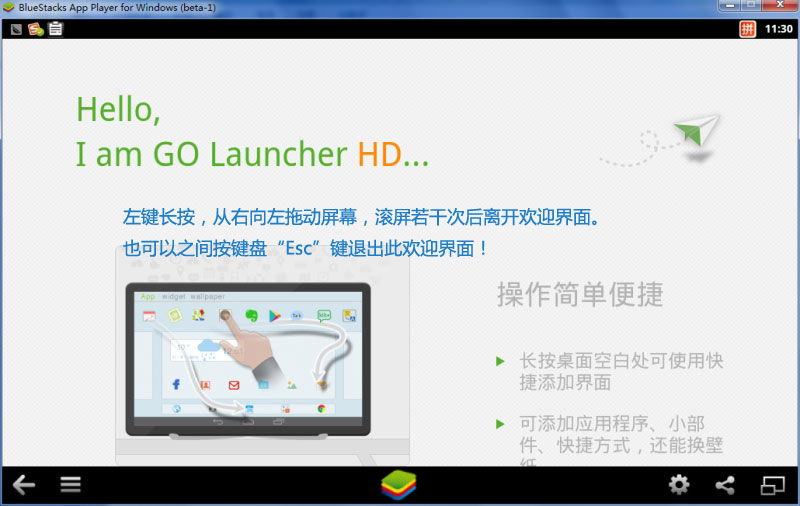
Task: Minimize the BlueStacks window
Action: tap(730, 6)
